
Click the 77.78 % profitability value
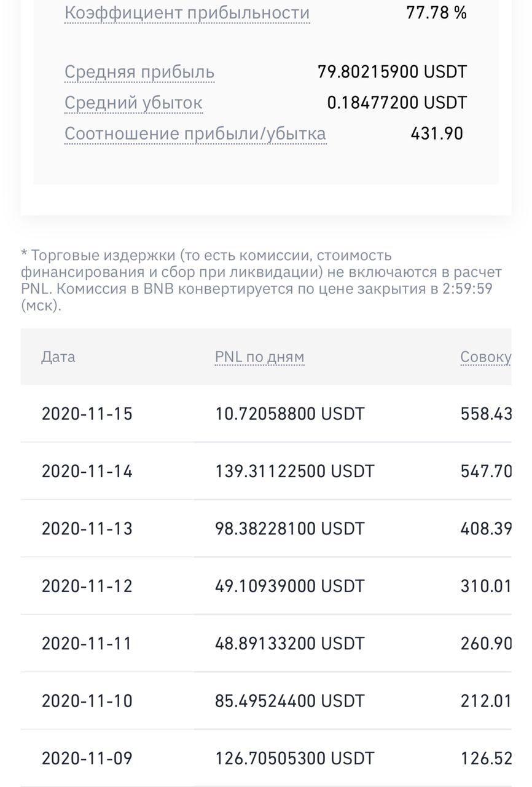(436, 13)
